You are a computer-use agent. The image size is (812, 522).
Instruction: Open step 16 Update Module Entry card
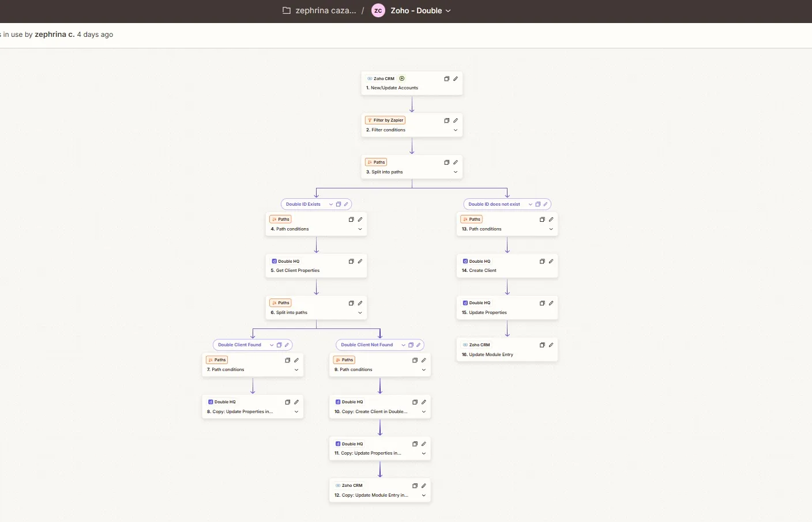click(x=507, y=350)
